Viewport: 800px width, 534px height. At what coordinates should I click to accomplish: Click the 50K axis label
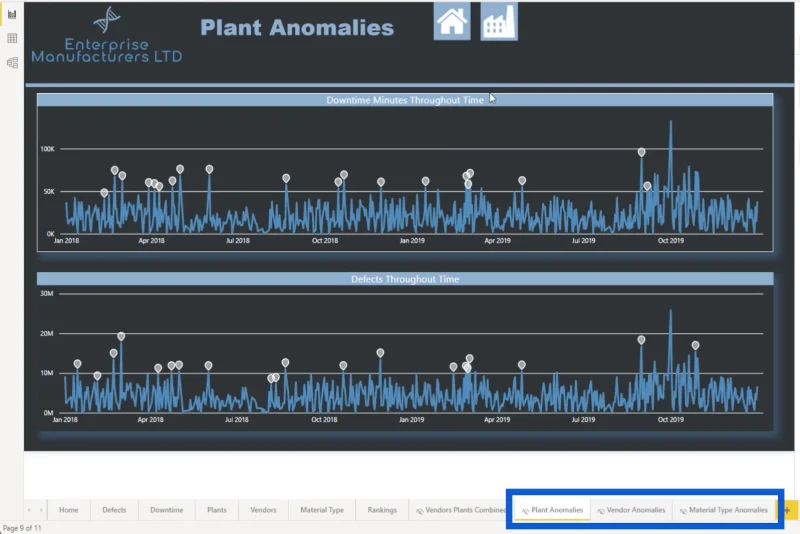49,191
